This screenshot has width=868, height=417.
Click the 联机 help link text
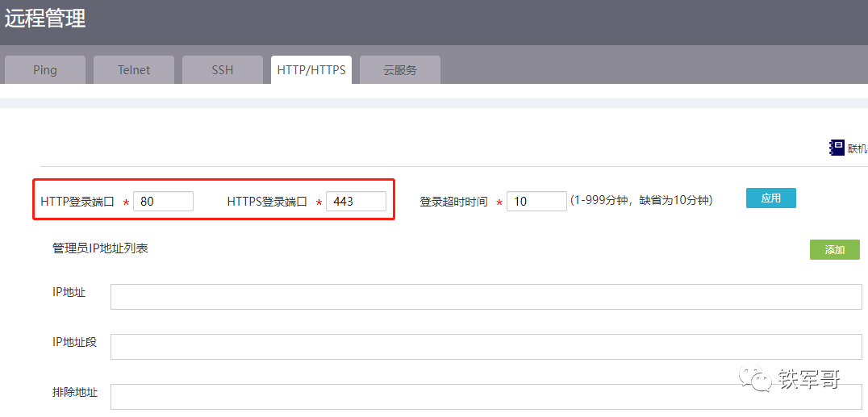click(857, 148)
